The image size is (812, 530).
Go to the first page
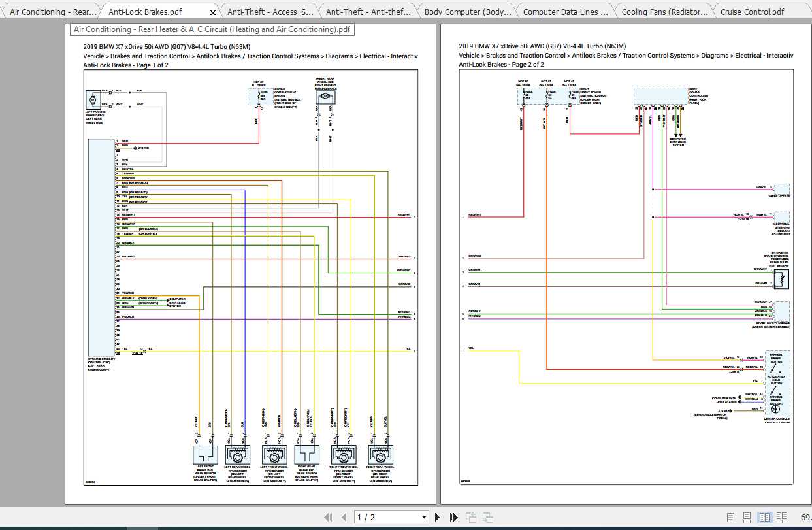point(328,517)
